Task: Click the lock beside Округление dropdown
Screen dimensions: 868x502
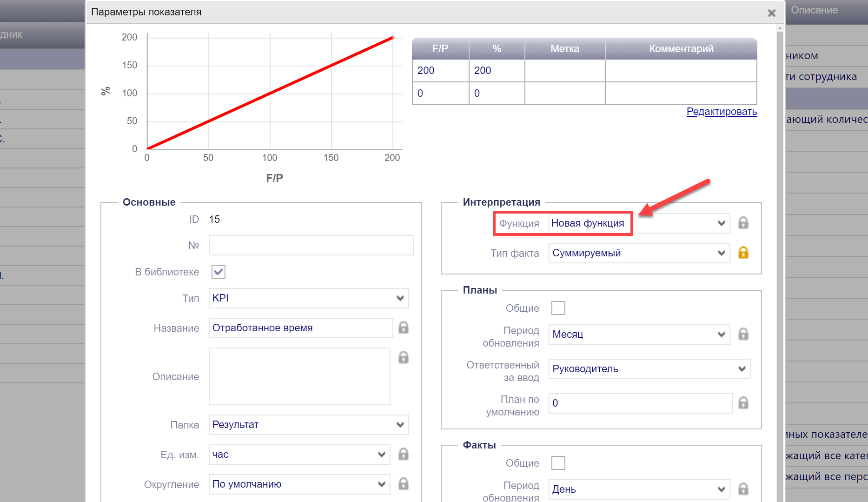Action: (x=403, y=484)
